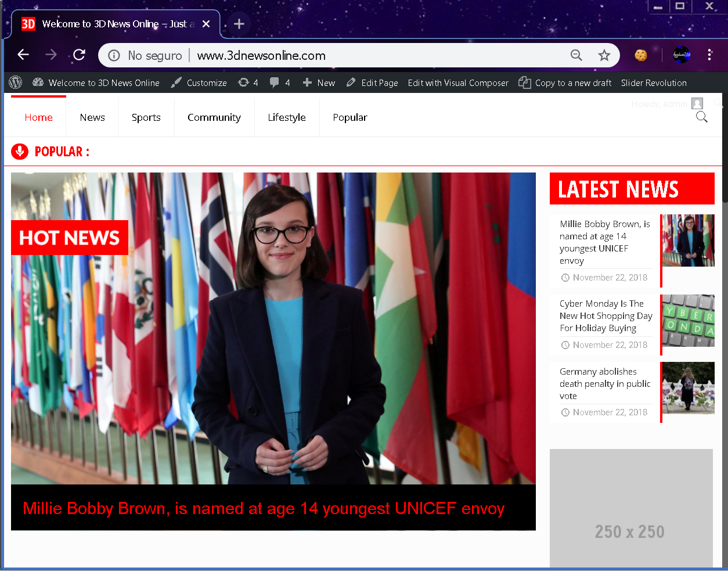Open 'Germany abolishes death penalty' article
Viewport: 728px width, 571px height.
click(605, 383)
